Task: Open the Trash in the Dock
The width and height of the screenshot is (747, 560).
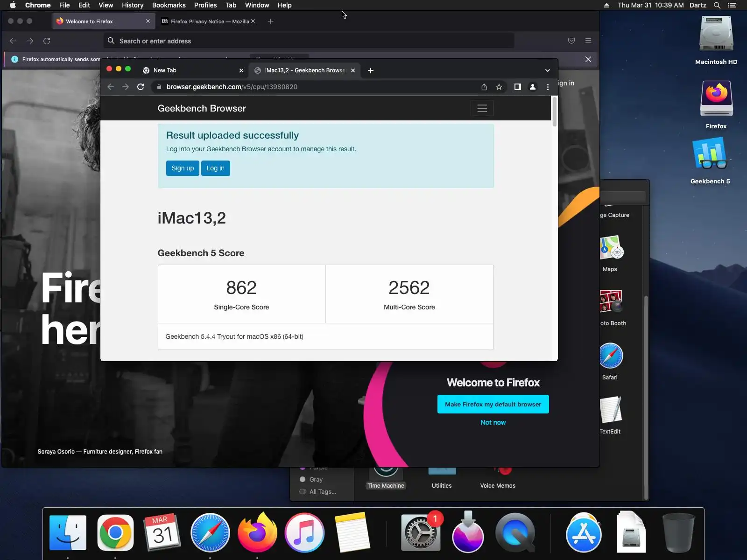Action: click(x=678, y=532)
